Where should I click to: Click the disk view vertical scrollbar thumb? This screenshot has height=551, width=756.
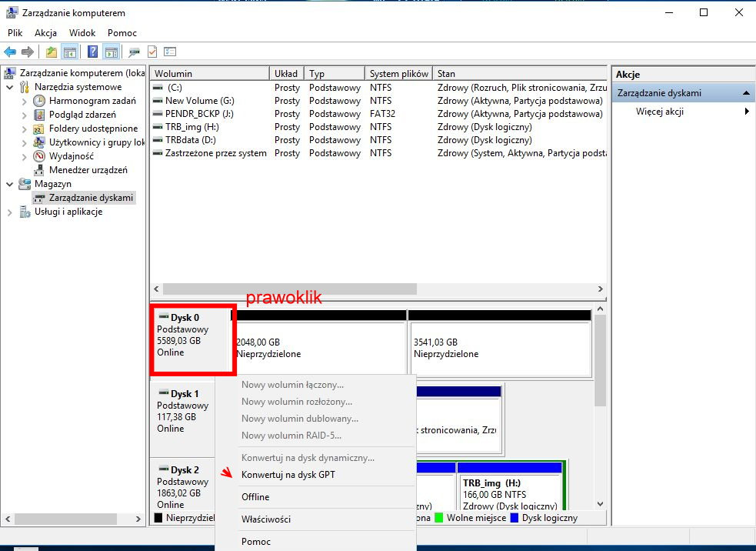pyautogui.click(x=600, y=360)
